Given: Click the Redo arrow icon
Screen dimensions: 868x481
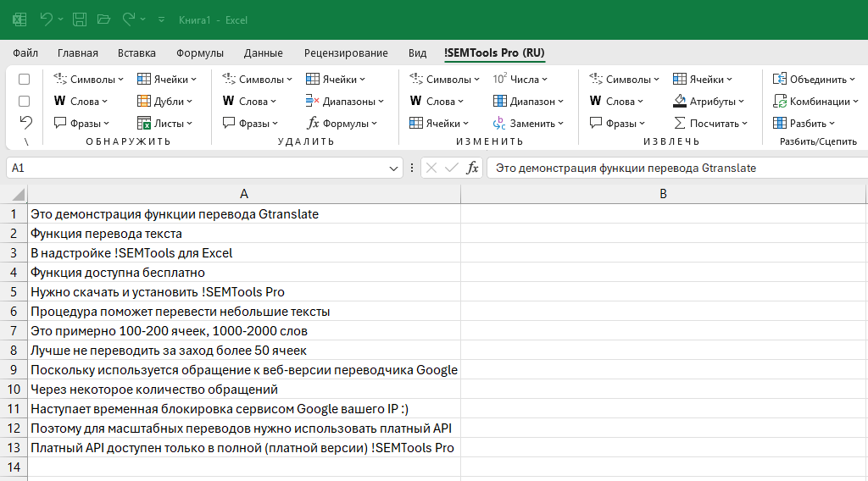Looking at the screenshot, I should coord(129,19).
